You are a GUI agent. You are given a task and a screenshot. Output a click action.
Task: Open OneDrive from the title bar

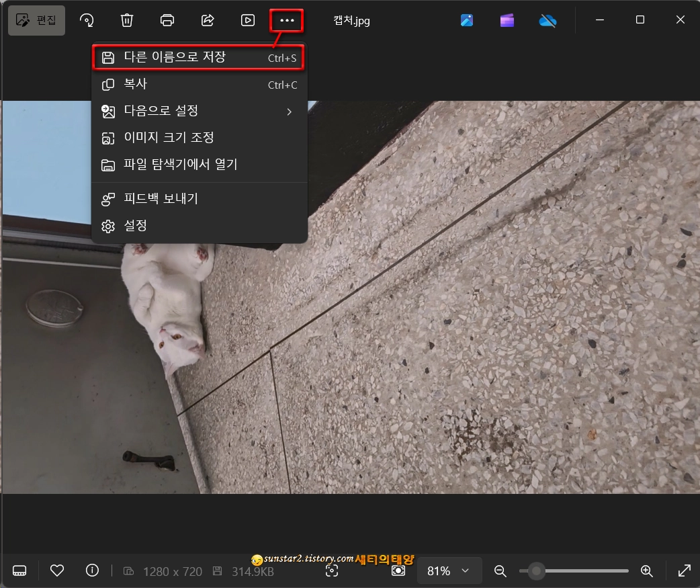tap(548, 20)
